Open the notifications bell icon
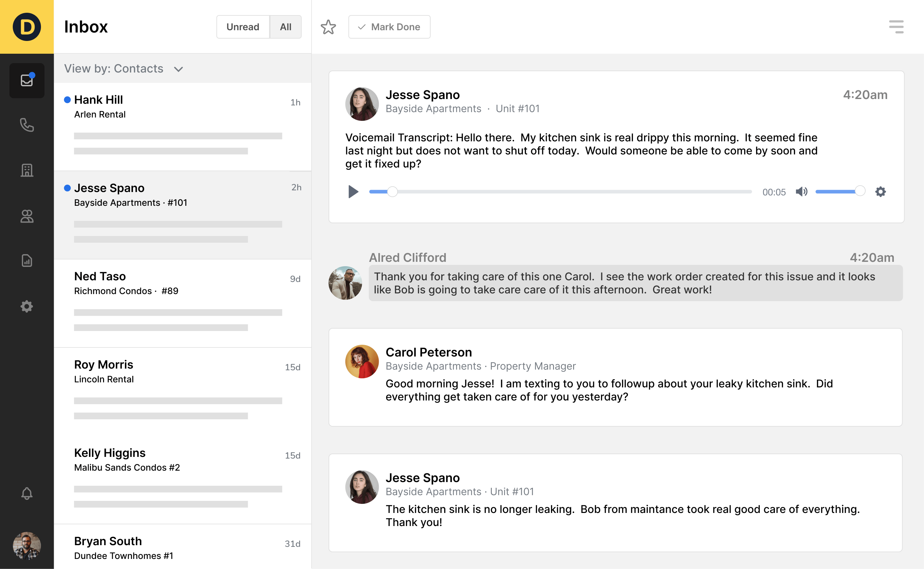Viewport: 924px width, 569px height. click(x=27, y=493)
